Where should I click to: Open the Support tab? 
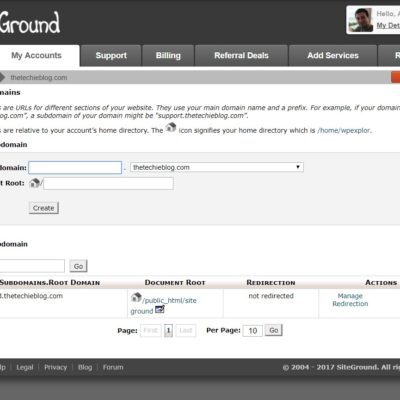point(111,56)
